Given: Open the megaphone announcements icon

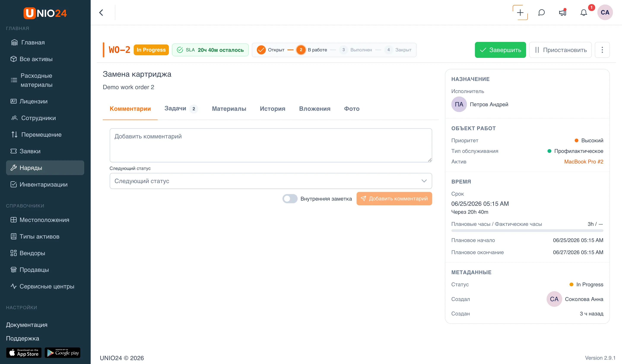Looking at the screenshot, I should point(563,13).
